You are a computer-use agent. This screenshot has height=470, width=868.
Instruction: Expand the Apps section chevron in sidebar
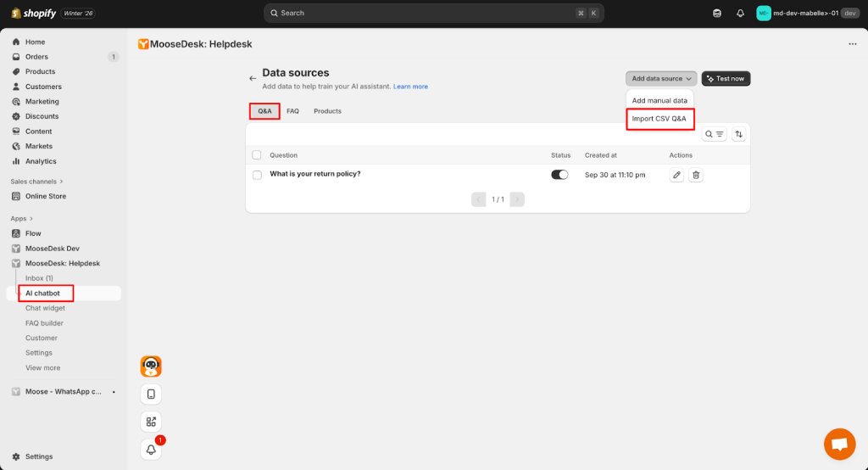coord(31,218)
